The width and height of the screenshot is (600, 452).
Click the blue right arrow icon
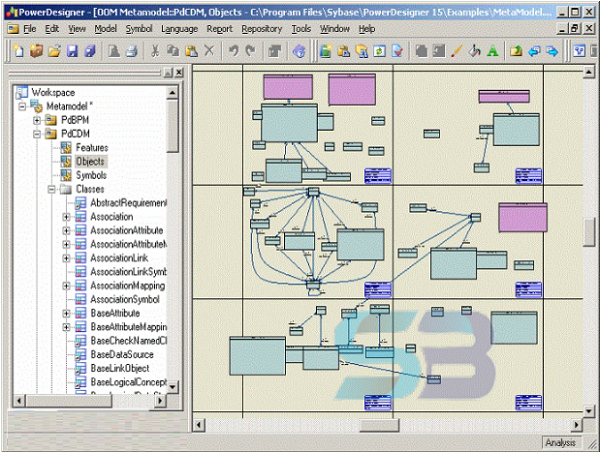(x=552, y=51)
